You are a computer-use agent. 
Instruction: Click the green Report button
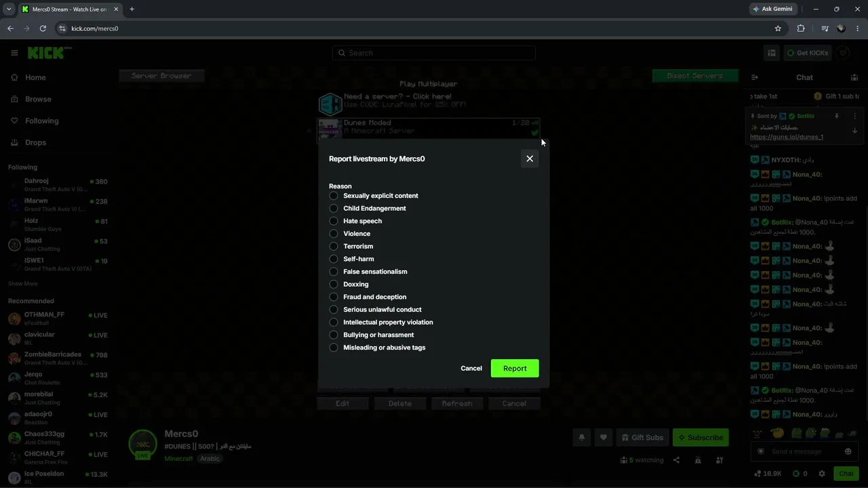[x=515, y=369]
